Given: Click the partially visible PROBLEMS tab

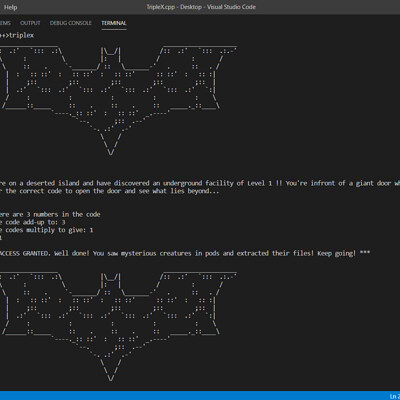Looking at the screenshot, I should [x=5, y=23].
